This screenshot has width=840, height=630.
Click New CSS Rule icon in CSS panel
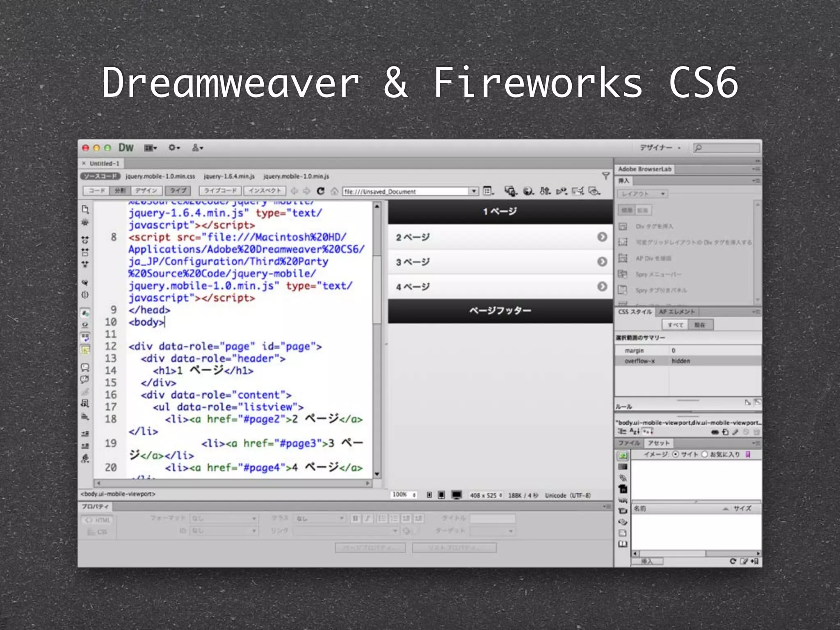click(x=725, y=432)
